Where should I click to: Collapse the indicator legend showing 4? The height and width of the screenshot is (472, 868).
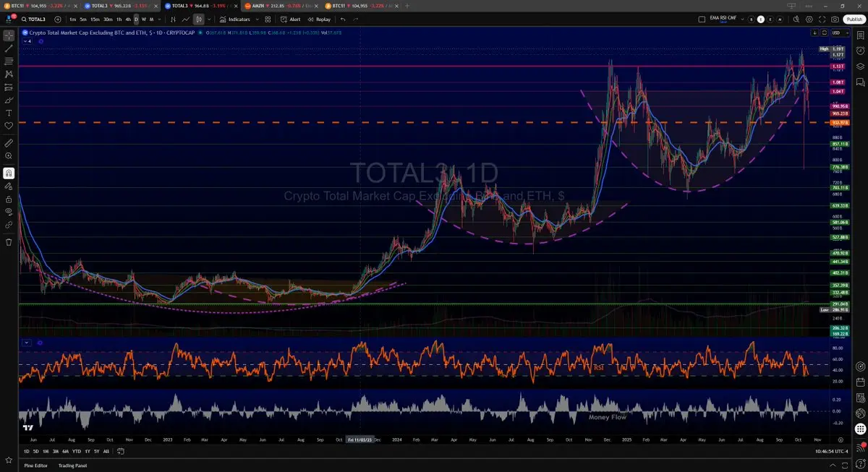[27, 41]
